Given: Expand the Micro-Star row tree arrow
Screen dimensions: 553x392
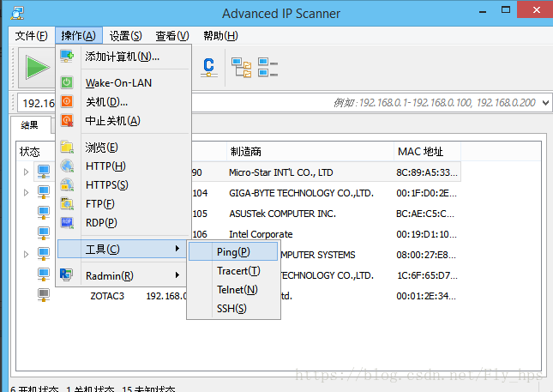Looking at the screenshot, I should [x=26, y=172].
